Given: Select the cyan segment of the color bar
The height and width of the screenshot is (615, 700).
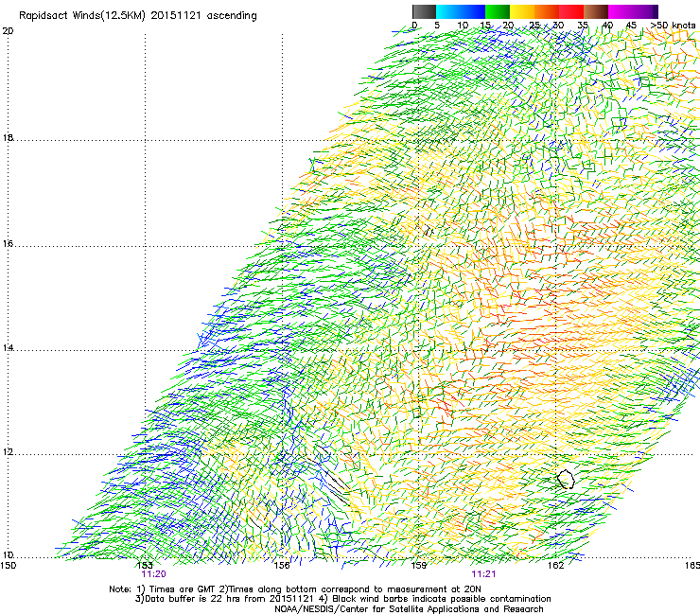Looking at the screenshot, I should click(x=448, y=11).
